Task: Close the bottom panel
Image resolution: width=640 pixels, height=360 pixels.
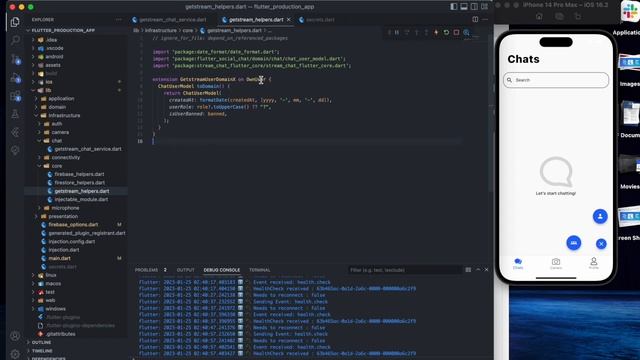Action: 486,270
